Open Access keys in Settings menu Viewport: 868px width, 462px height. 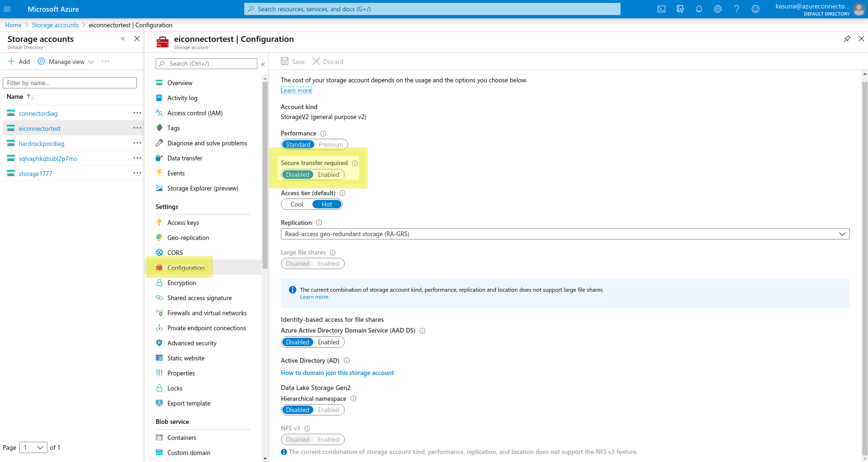[x=183, y=223]
